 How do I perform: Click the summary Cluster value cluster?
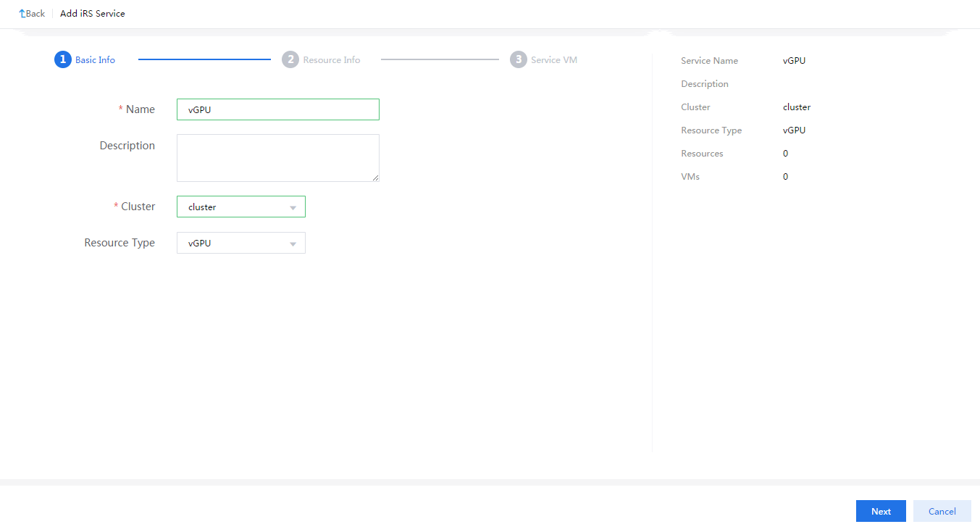point(797,107)
